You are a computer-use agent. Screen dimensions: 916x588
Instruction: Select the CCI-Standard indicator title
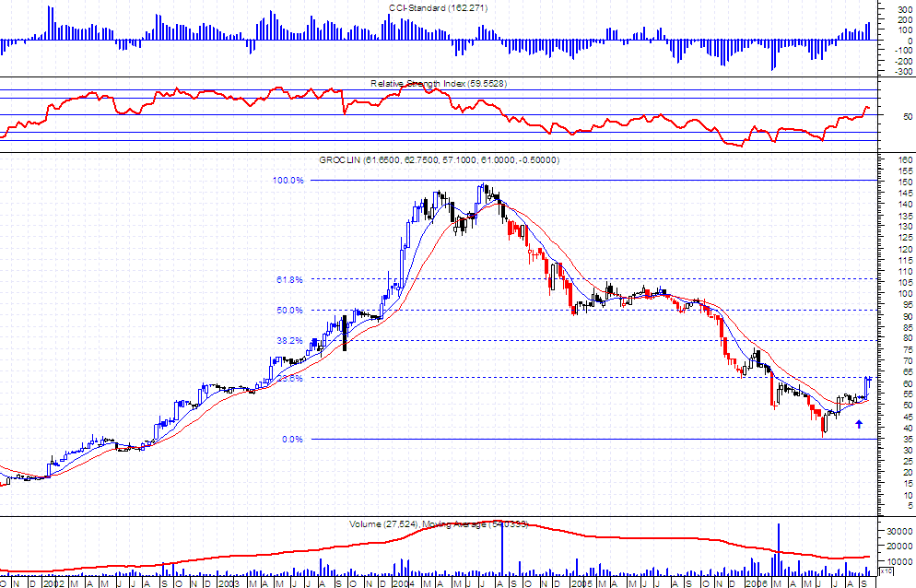point(438,8)
